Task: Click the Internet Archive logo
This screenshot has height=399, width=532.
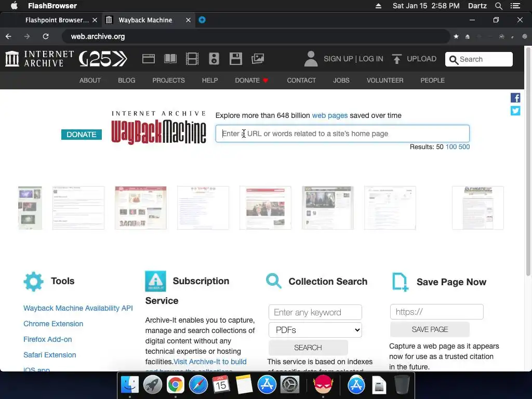Action: [x=39, y=59]
